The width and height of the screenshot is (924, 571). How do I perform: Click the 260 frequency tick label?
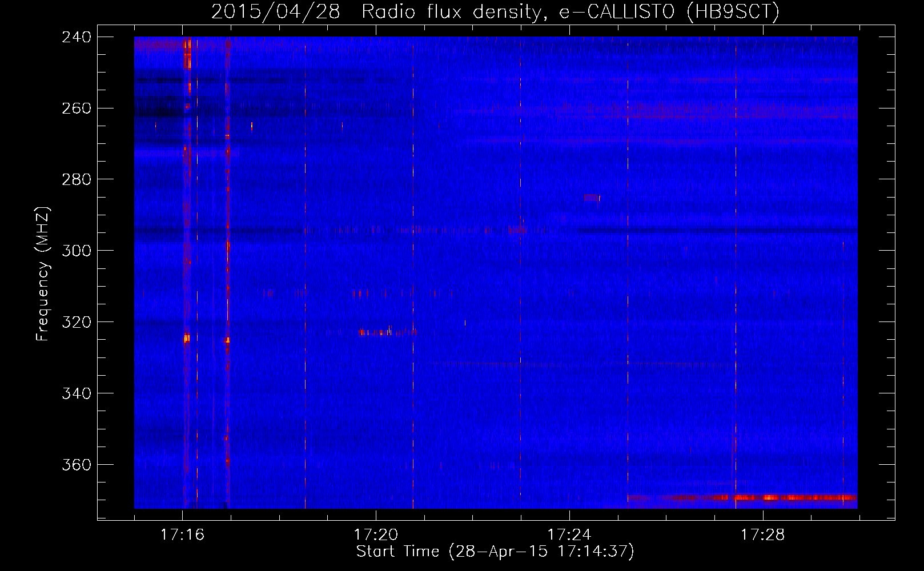(x=77, y=108)
